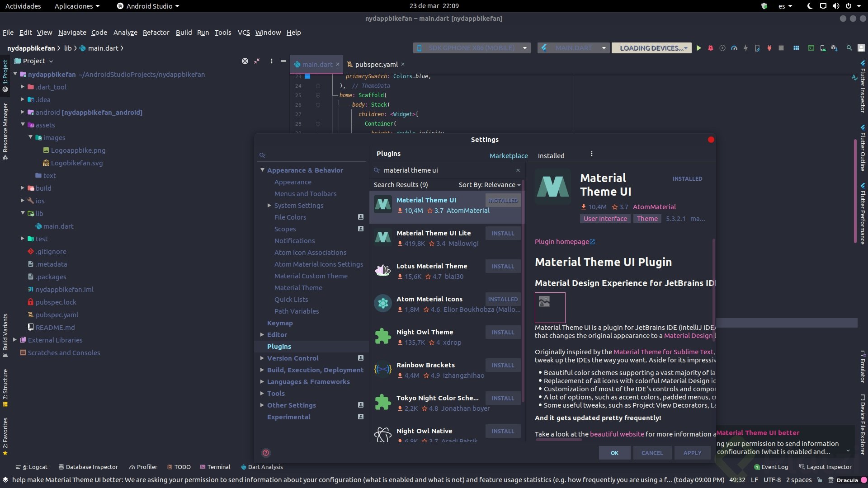Collapse the Appearance & Behavior section
Screen dimensions: 868x488
[x=262, y=170]
